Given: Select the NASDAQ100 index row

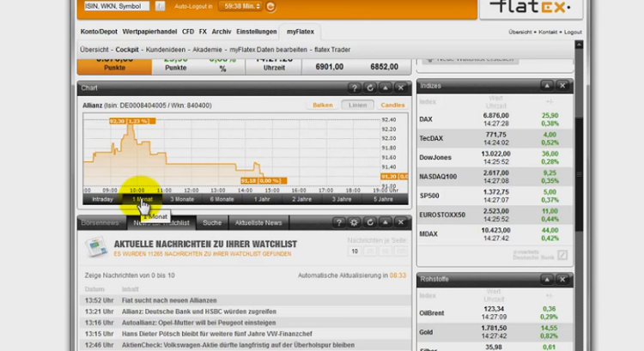Looking at the screenshot, I should (x=495, y=177).
